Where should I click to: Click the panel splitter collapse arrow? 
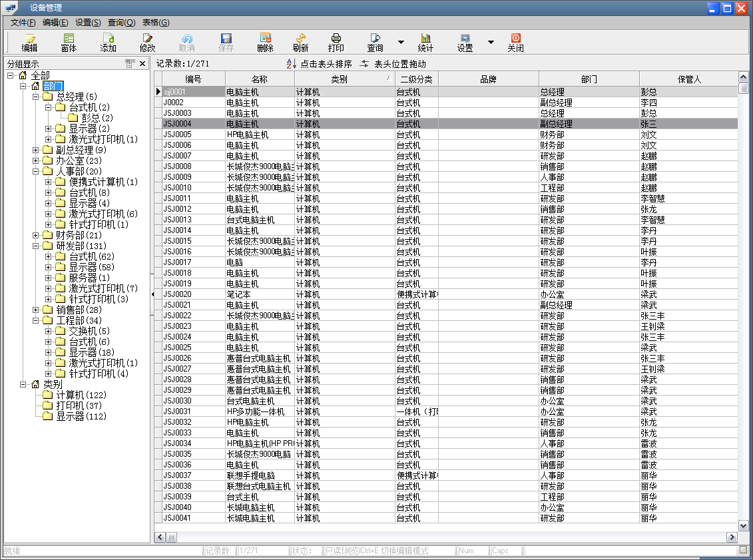152,294
